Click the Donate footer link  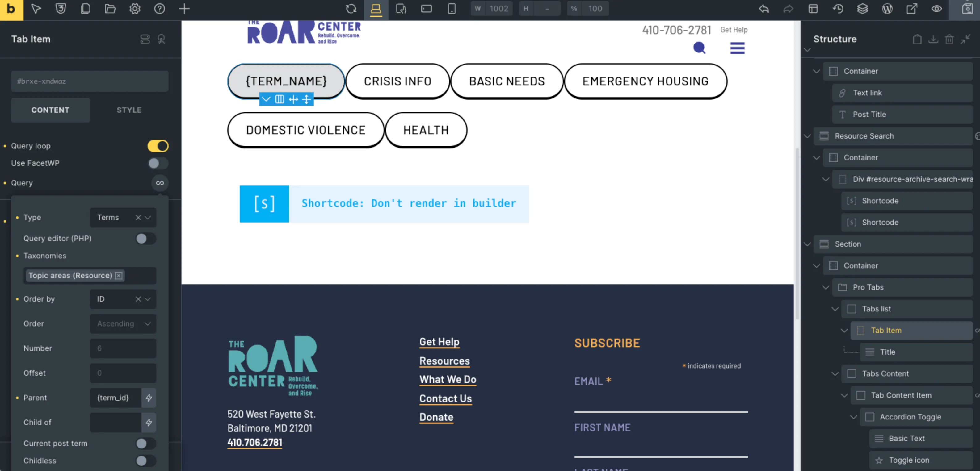click(x=436, y=417)
